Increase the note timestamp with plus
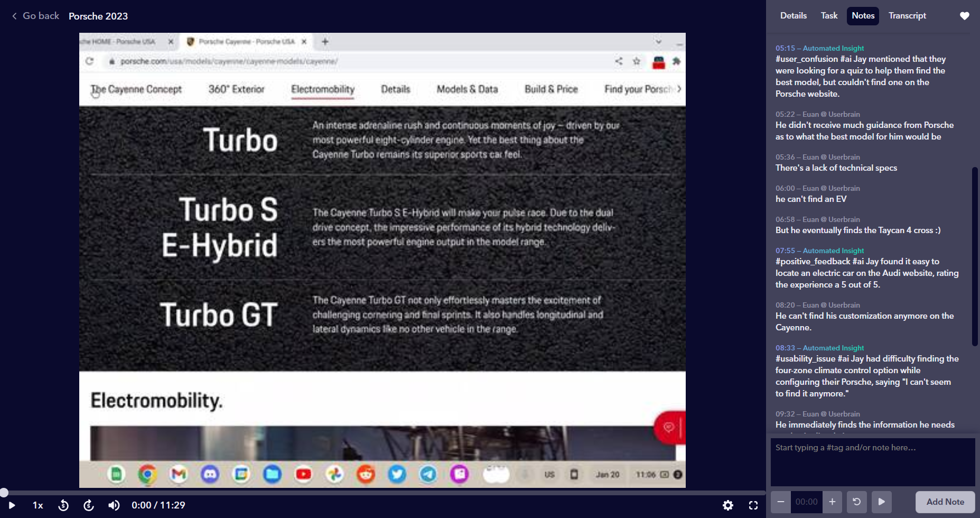Screen dimensions: 980x518 click(832, 502)
